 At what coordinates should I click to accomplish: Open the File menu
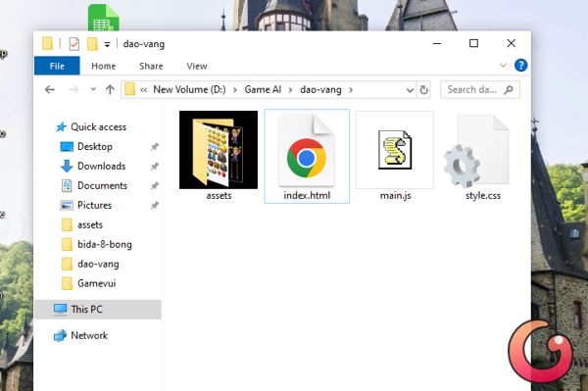[x=57, y=66]
